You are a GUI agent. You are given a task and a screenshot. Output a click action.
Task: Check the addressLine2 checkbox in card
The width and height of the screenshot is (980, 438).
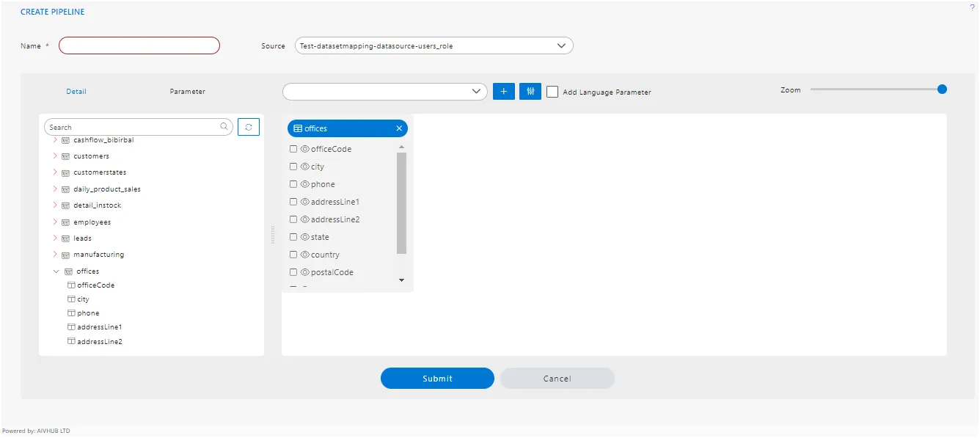[x=293, y=219]
